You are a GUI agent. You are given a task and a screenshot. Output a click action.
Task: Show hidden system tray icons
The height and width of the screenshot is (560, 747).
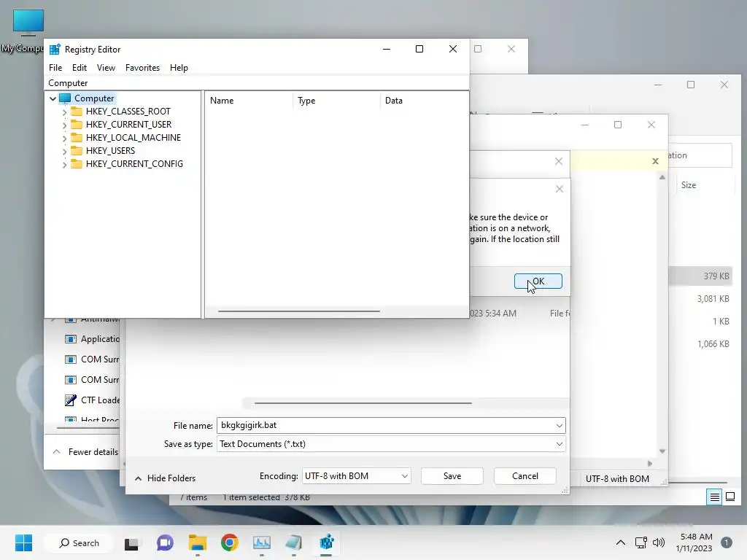[x=620, y=542]
